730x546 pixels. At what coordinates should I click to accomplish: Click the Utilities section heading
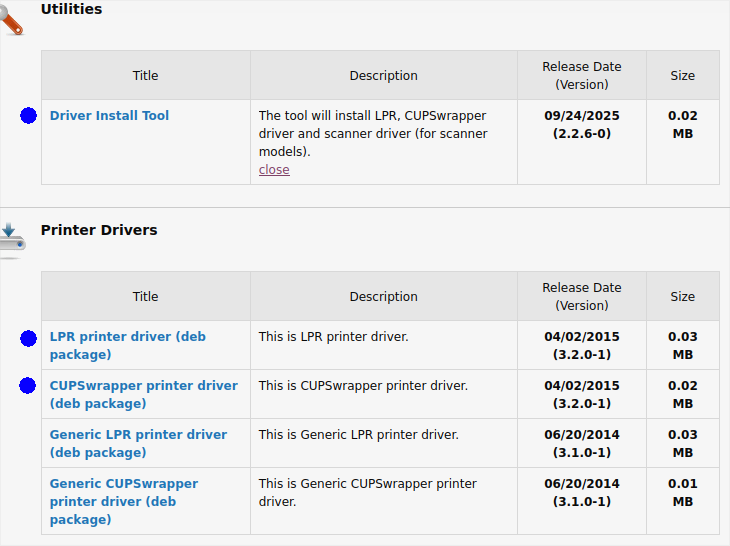tap(71, 9)
